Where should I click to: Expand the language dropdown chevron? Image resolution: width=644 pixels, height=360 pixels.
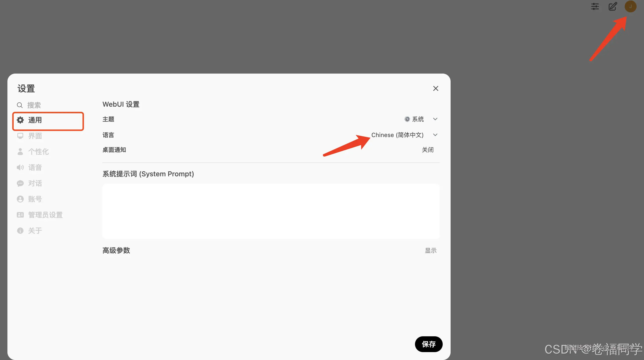point(435,135)
